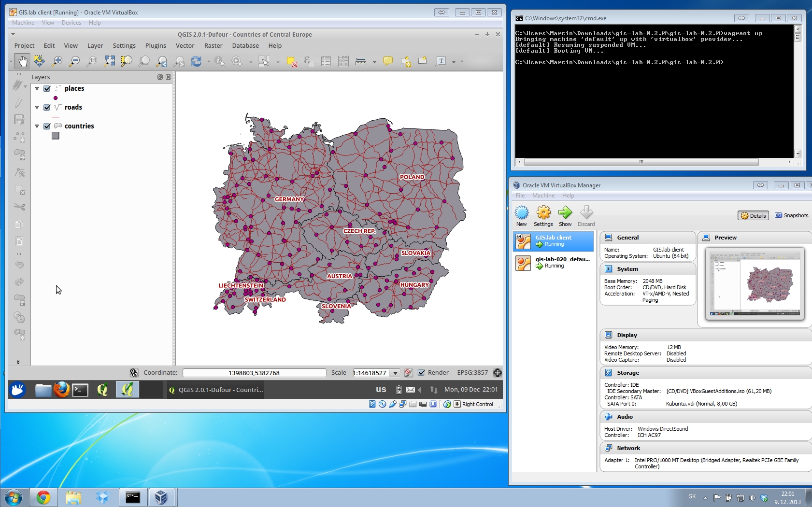Click the Select Features tool
The image size is (812, 507).
[x=264, y=61]
